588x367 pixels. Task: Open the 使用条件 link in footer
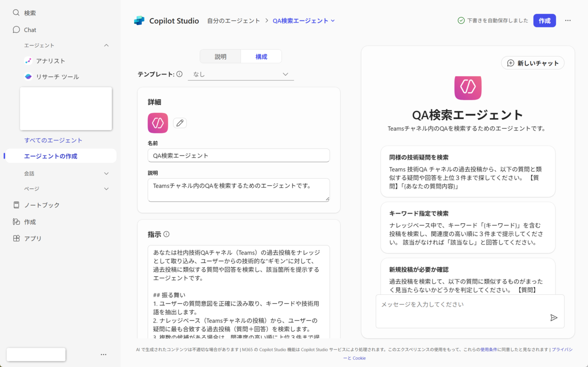[489, 350]
